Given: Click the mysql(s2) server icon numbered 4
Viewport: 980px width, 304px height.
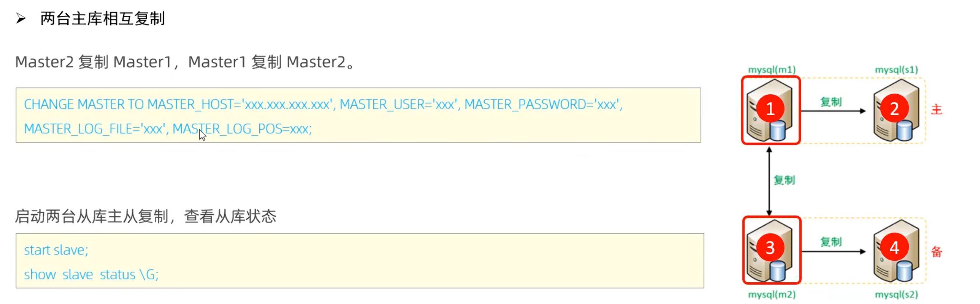Looking at the screenshot, I should [897, 250].
